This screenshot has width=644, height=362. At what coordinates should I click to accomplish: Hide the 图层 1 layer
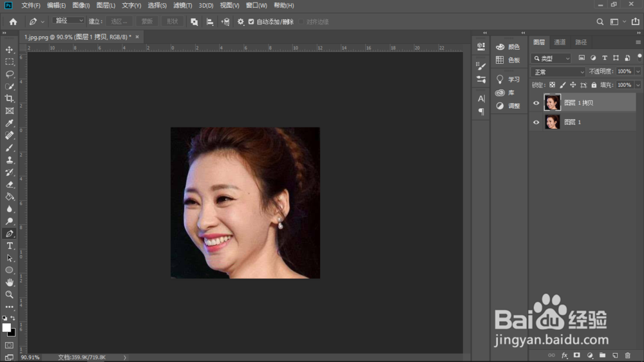pyautogui.click(x=536, y=122)
